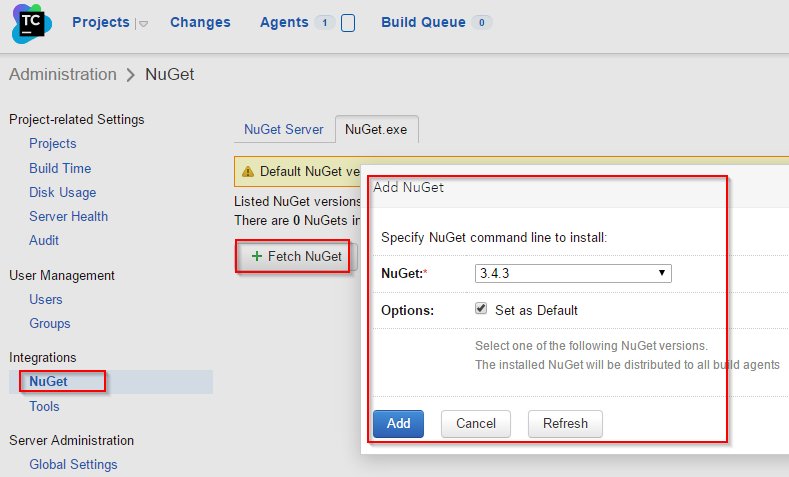Go to Administration breadcrumb
Viewport: 789px width, 477px height.
[63, 74]
